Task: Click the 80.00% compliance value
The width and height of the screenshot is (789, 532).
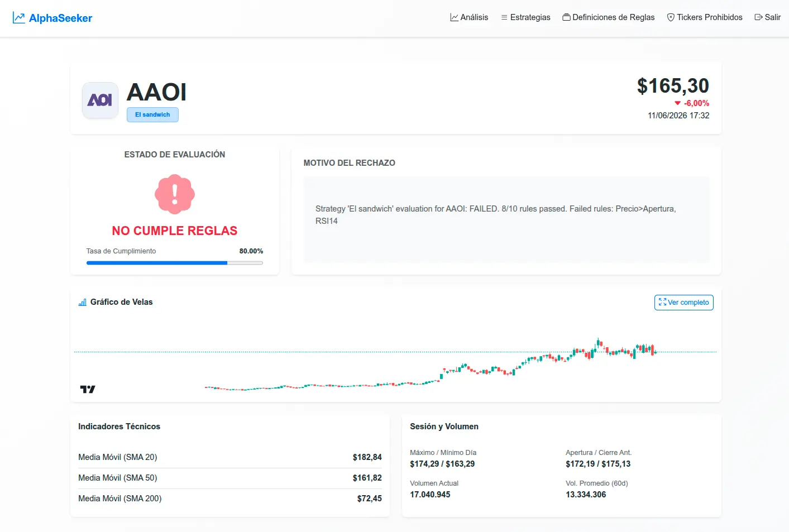Action: (x=251, y=251)
